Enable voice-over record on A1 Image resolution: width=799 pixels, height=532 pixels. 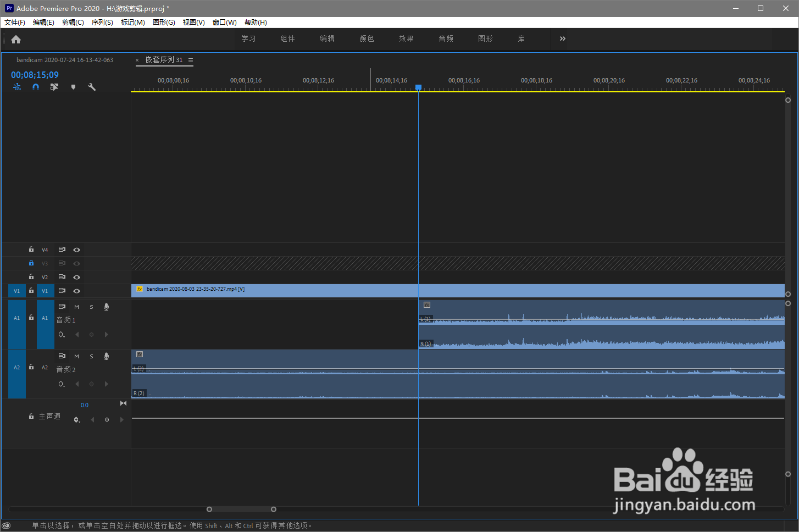[x=106, y=307]
